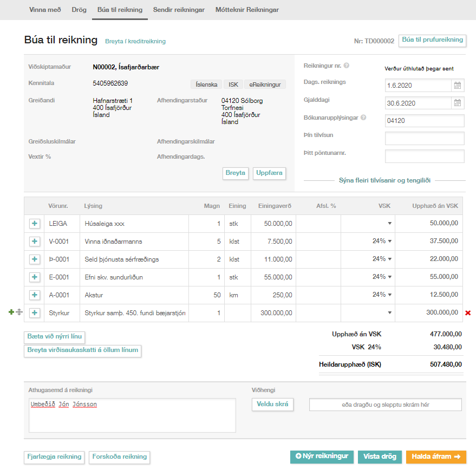Image resolution: width=476 pixels, height=469 pixels.
Task: Open VSK dropdown for Efni skv. sundurliðun
Action: pos(389,277)
